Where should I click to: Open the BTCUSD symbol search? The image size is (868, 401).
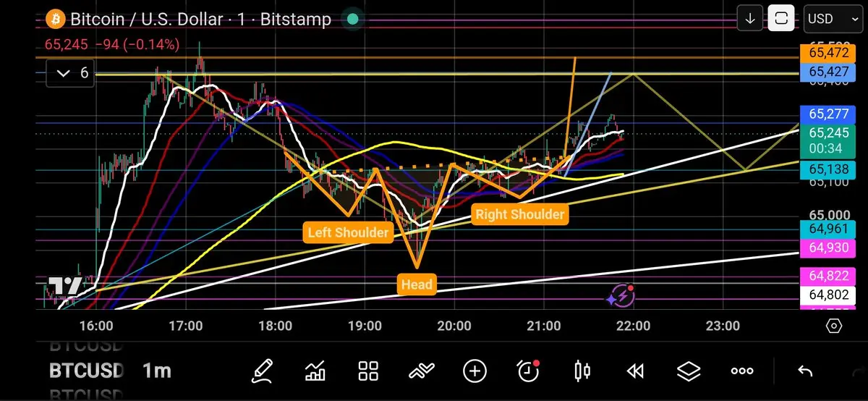point(86,371)
